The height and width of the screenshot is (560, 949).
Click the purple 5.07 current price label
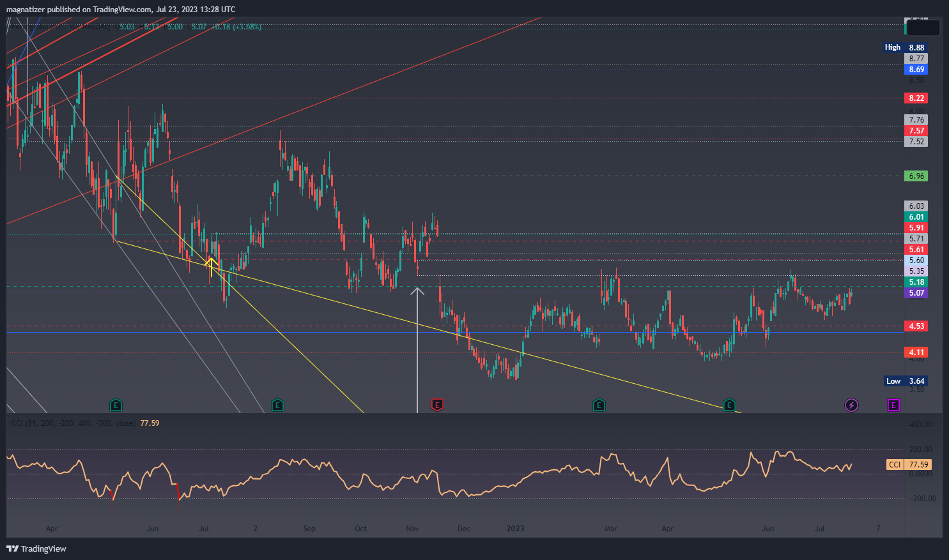click(x=916, y=293)
